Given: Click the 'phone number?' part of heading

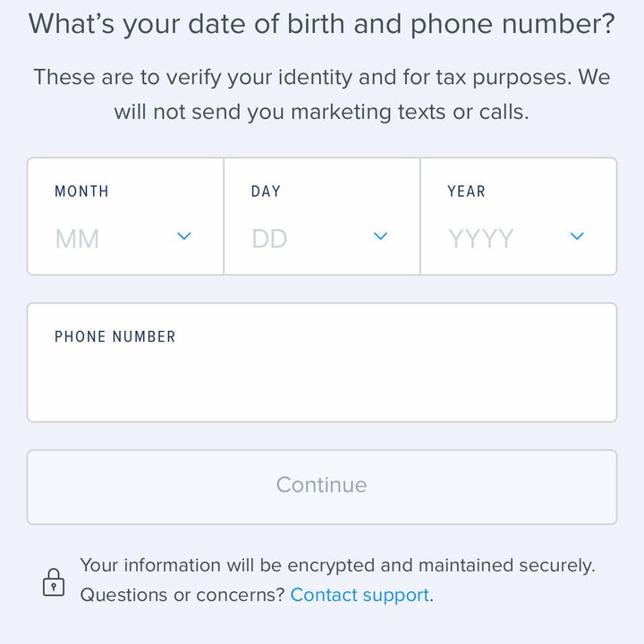Looking at the screenshot, I should pos(513,24).
